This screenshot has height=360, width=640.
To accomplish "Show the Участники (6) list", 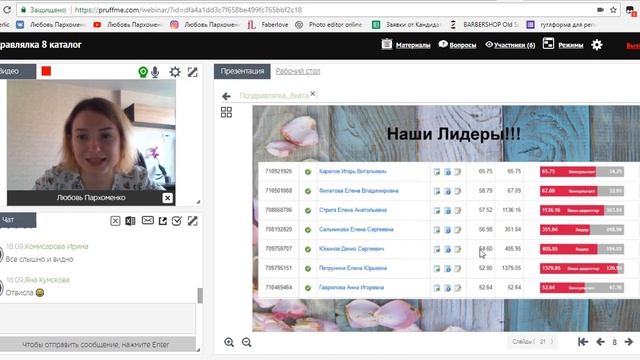I will coord(510,45).
